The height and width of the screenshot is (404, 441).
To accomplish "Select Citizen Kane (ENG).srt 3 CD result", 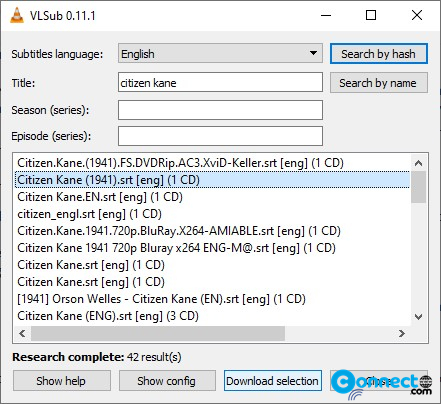I will (x=213, y=316).
